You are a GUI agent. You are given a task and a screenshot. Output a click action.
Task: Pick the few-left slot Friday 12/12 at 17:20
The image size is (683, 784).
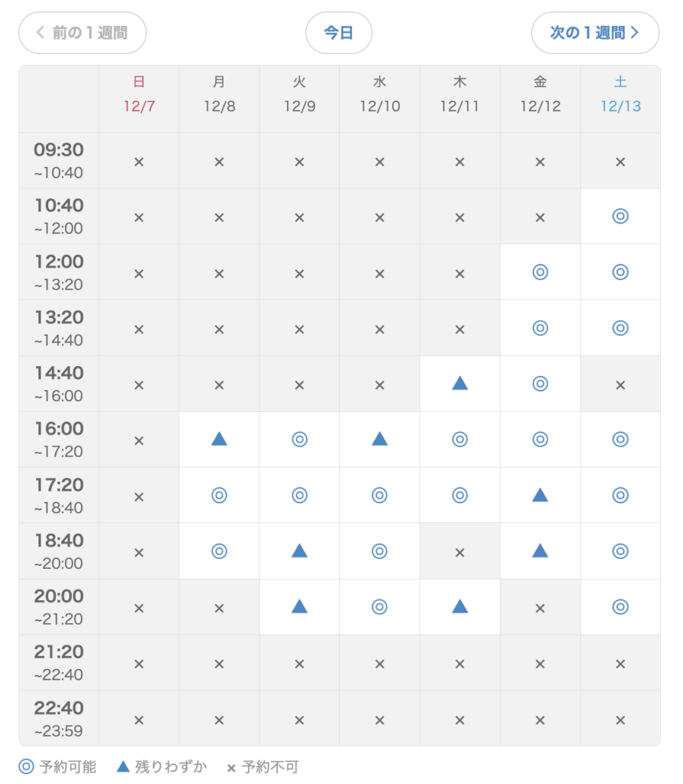(540, 495)
